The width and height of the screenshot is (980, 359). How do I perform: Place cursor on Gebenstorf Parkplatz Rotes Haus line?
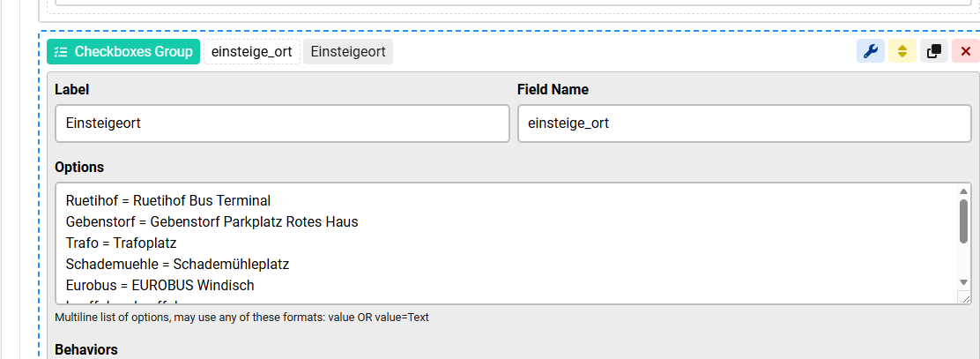[x=212, y=221]
